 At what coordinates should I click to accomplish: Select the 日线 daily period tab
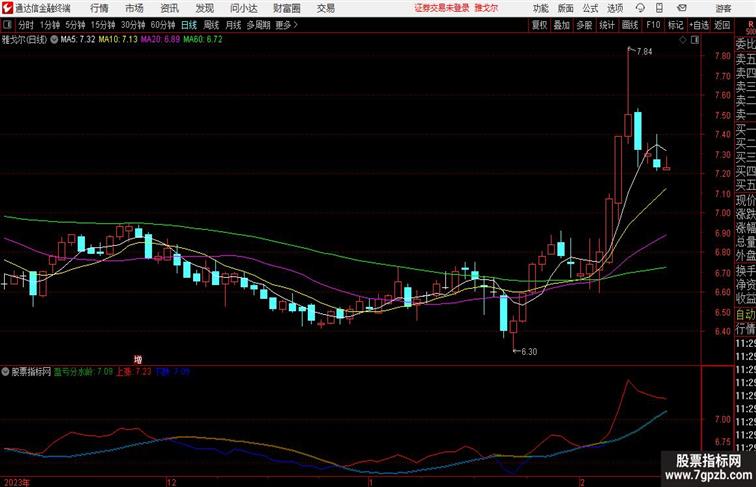189,25
